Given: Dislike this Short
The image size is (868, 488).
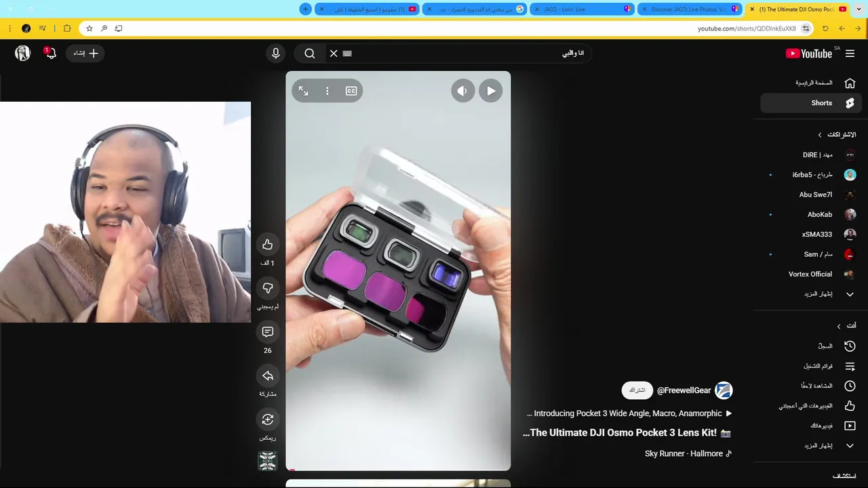Looking at the screenshot, I should pyautogui.click(x=268, y=288).
